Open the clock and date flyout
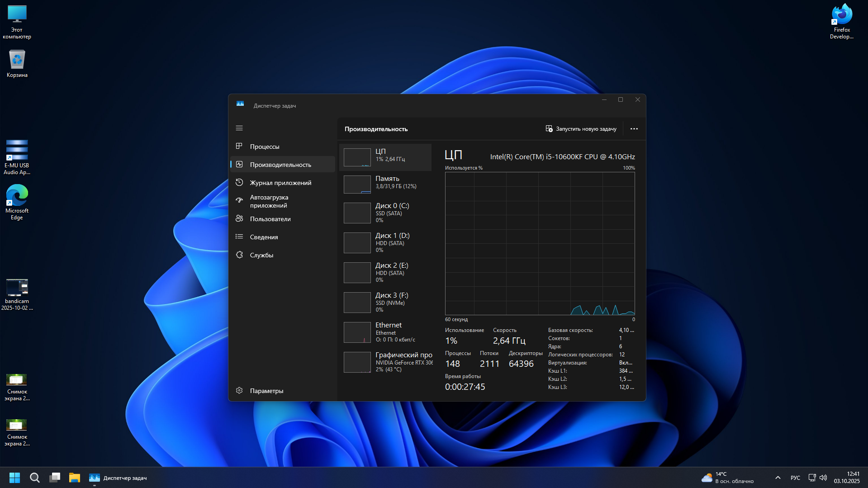 point(847,478)
